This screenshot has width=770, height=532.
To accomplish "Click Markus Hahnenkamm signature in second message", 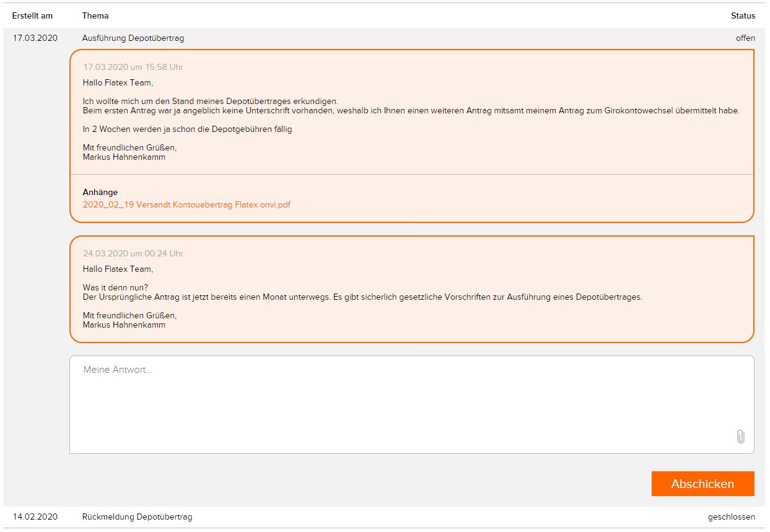I will [124, 325].
